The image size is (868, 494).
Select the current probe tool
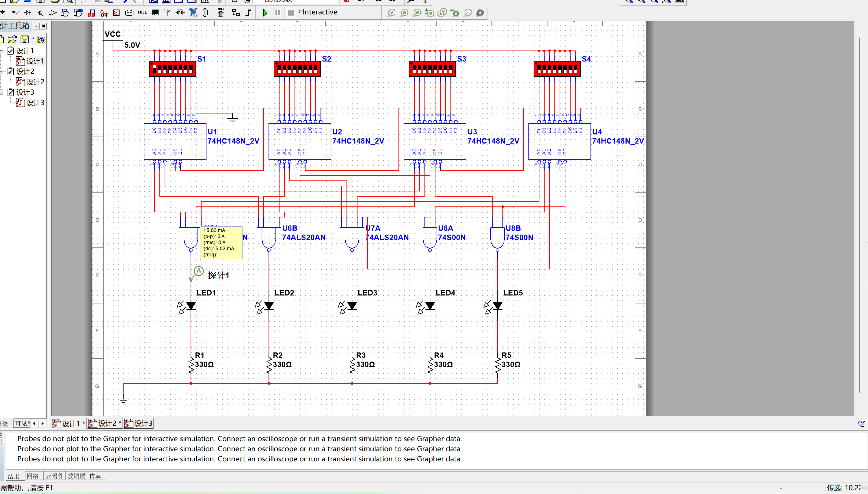(x=404, y=13)
